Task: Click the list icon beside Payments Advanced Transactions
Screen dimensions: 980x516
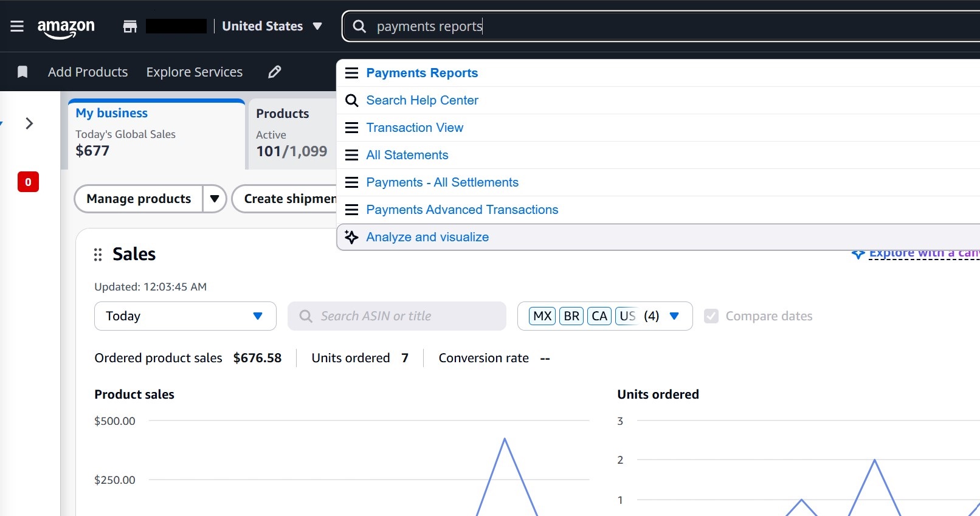Action: point(351,210)
